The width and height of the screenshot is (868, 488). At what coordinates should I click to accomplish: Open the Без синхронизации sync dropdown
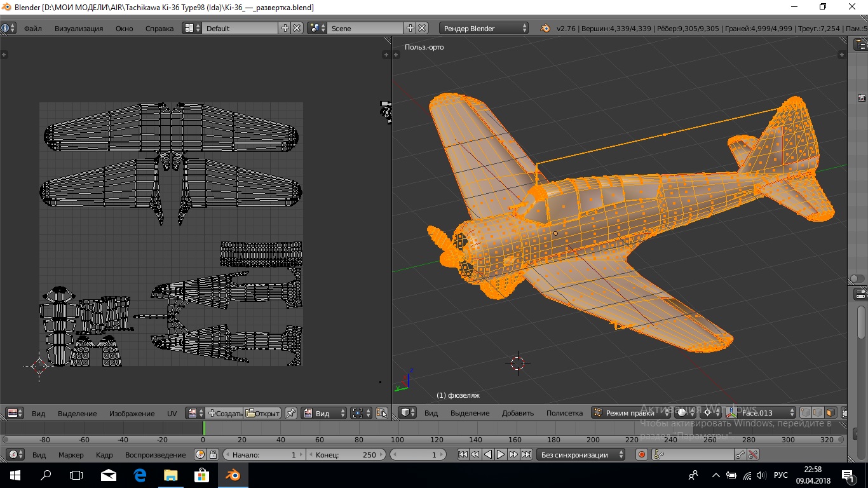click(x=581, y=454)
